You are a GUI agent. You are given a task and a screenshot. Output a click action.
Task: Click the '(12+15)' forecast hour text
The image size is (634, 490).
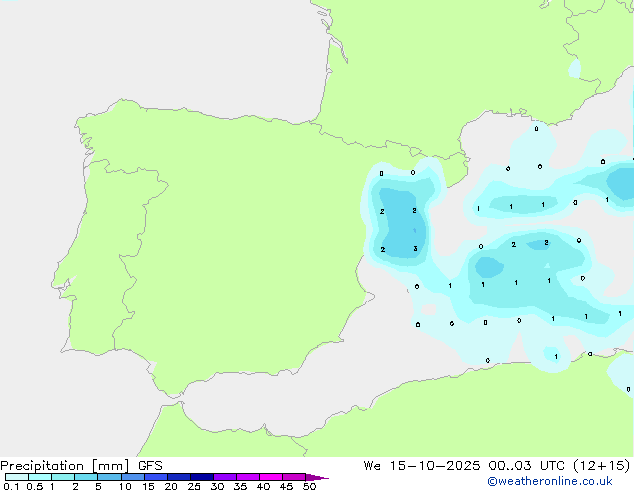pyautogui.click(x=602, y=466)
